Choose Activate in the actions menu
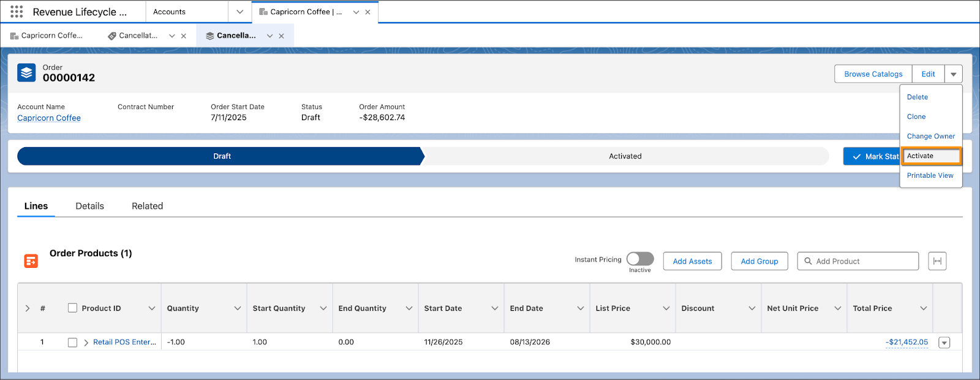Screen dimensions: 980x380 pos(931,156)
